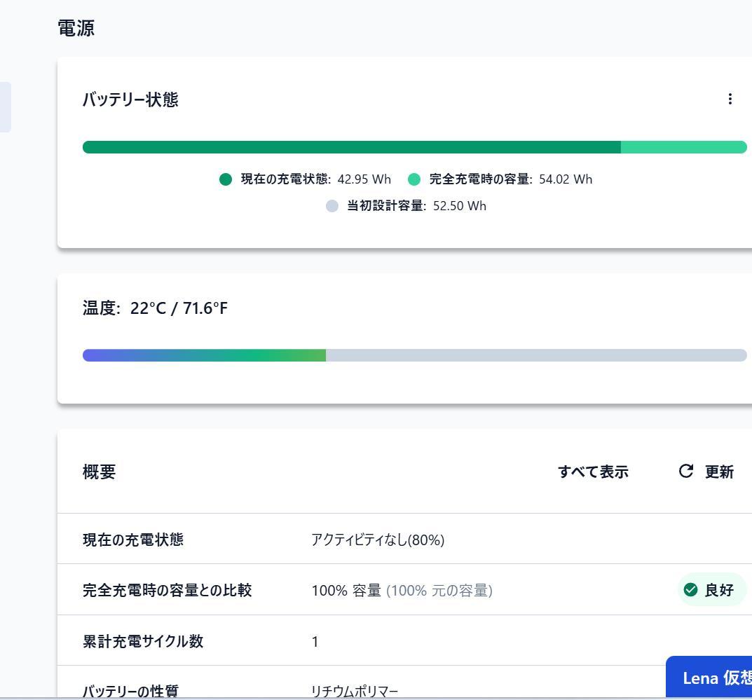Click the アクティビティなし(80%) status value
The width and height of the screenshot is (752, 700).
coord(378,540)
